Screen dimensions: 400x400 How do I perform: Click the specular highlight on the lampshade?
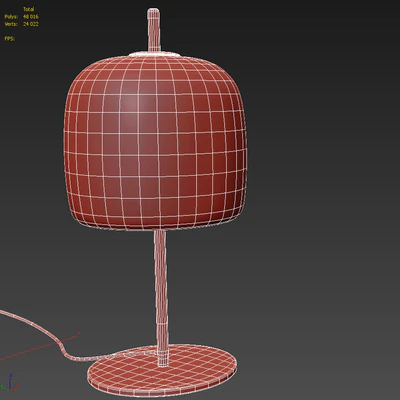tap(132, 103)
